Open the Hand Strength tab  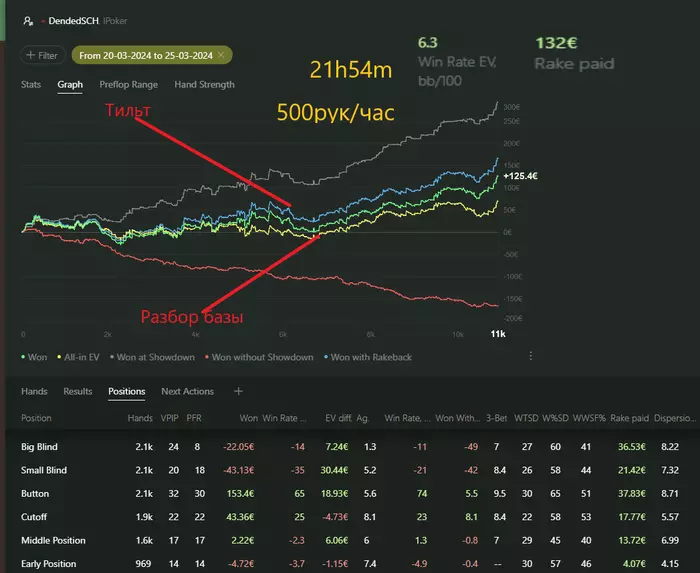coord(204,84)
